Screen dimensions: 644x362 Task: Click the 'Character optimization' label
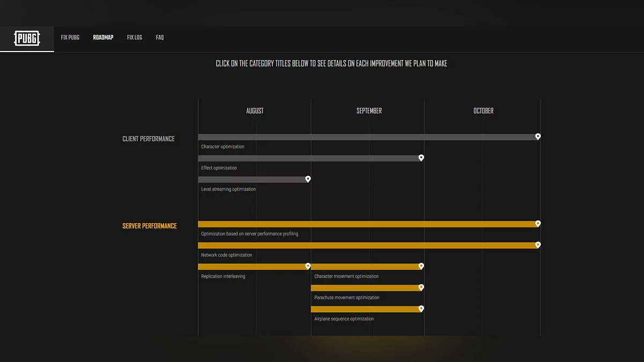pos(223,147)
